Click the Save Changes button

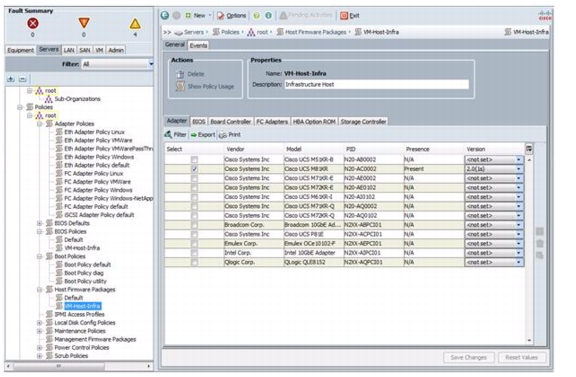click(468, 358)
